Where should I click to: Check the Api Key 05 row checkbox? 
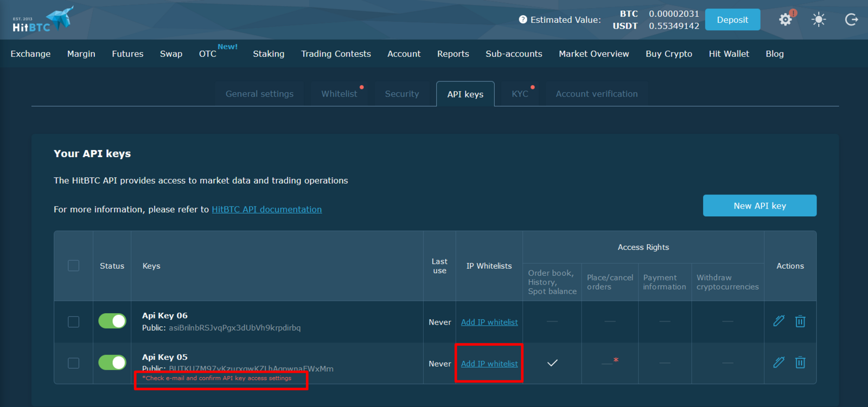tap(73, 363)
